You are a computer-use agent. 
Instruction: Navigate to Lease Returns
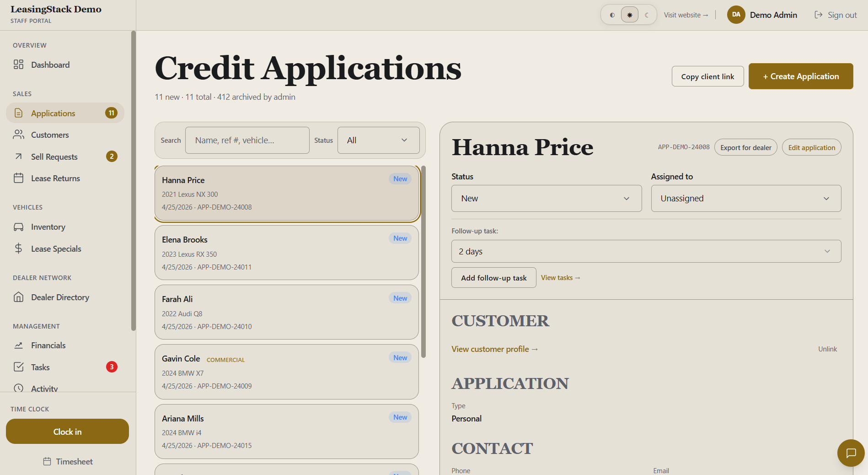(x=64, y=178)
